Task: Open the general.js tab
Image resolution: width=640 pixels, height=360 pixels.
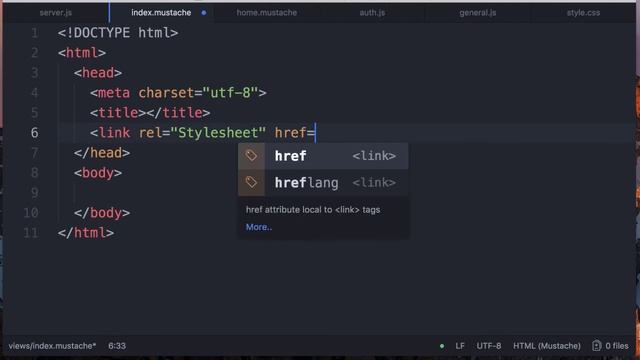Action: 478,13
